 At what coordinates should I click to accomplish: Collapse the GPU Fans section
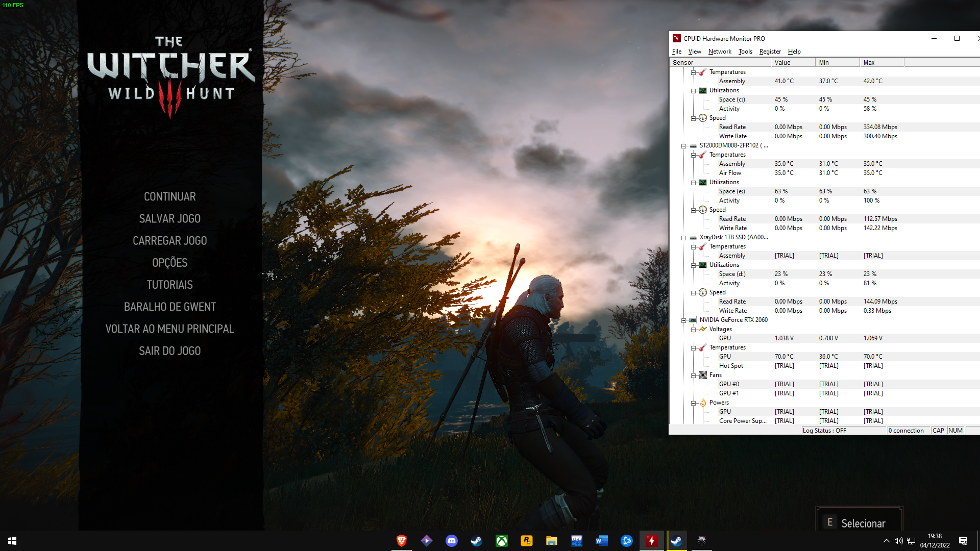693,375
